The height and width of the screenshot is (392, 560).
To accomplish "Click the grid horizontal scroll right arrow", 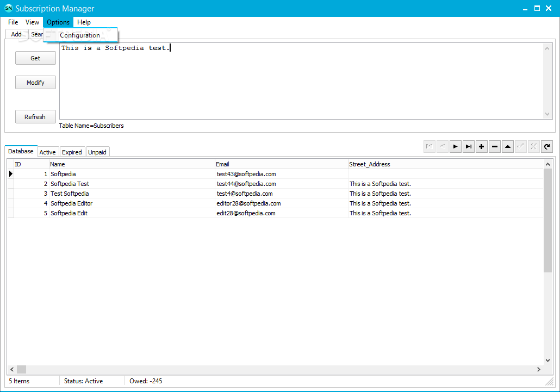I will point(539,370).
